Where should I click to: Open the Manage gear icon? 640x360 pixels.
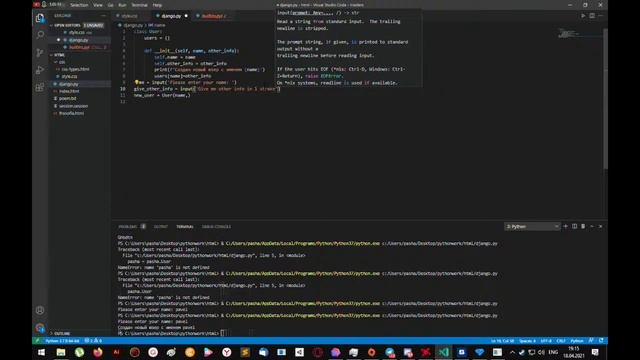click(40, 327)
